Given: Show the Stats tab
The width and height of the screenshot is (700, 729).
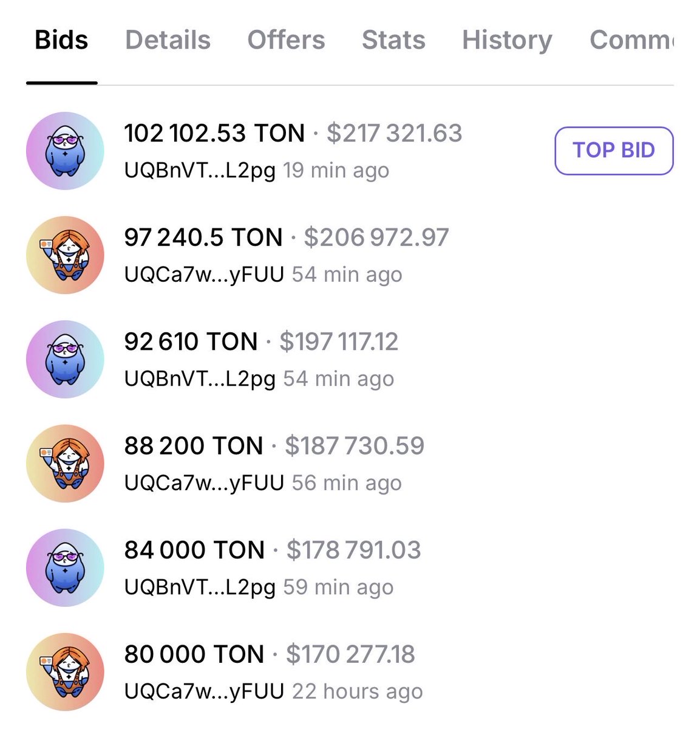Looking at the screenshot, I should click(393, 40).
